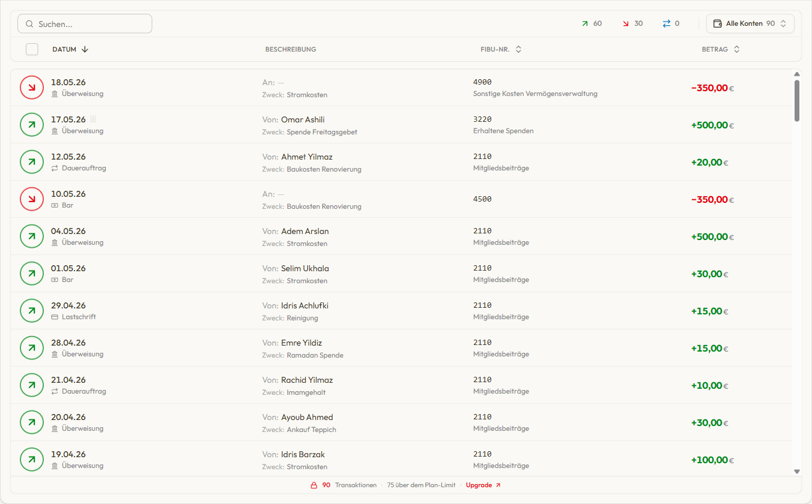Click the Upgrade link in the footer
812x504 pixels.
click(483, 485)
